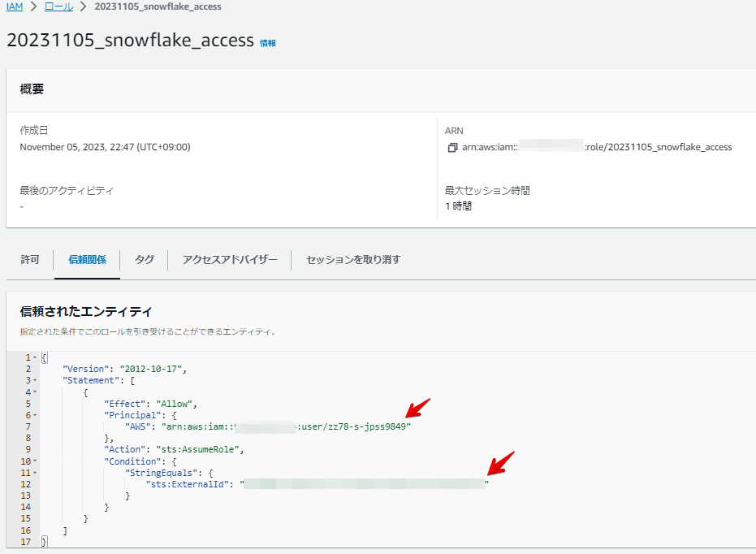Copy the role ARN with copy icon

click(x=452, y=148)
